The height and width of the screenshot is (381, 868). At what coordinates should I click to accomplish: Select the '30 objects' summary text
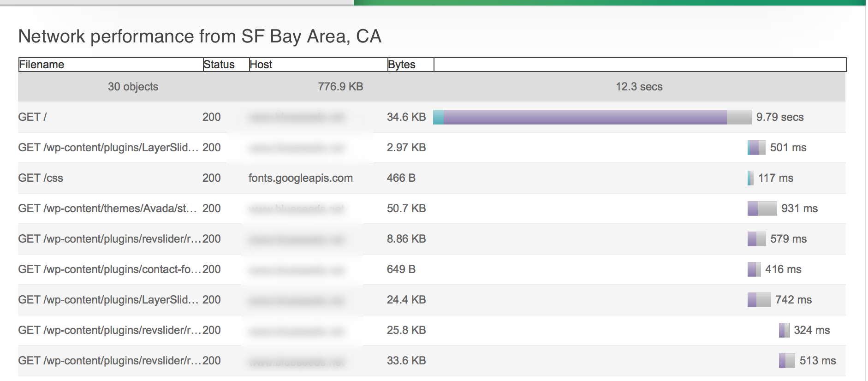pyautogui.click(x=133, y=87)
